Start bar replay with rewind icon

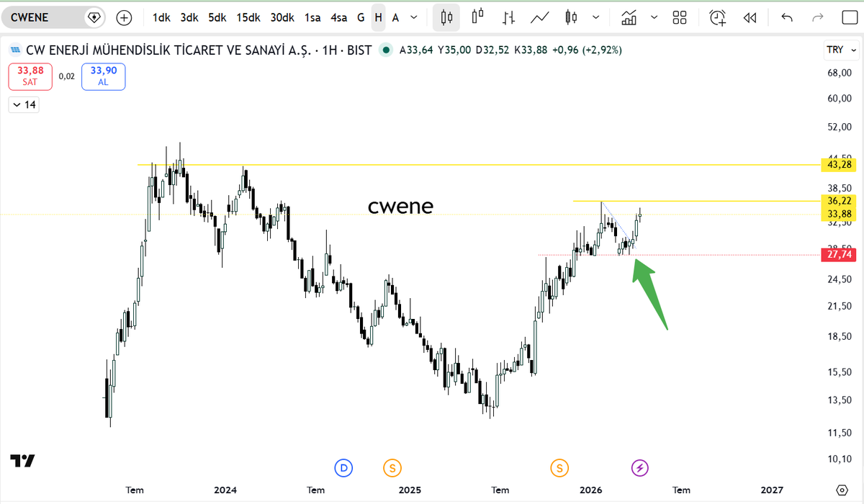click(x=750, y=17)
